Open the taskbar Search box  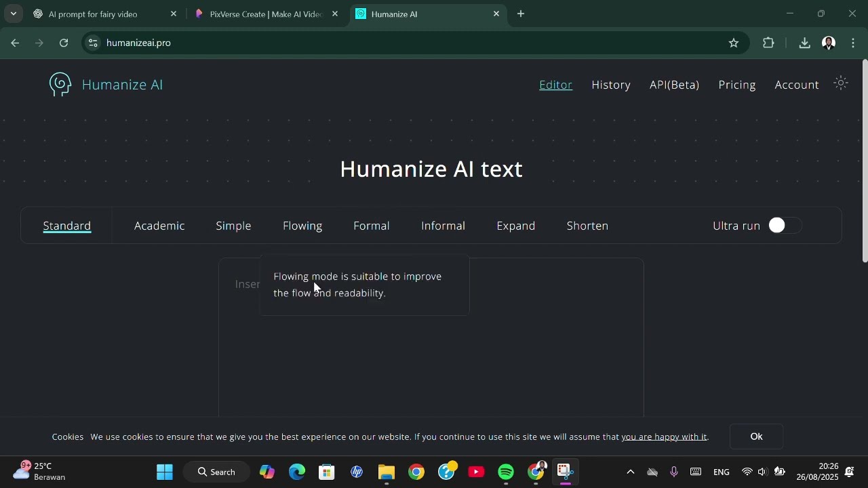tap(217, 472)
